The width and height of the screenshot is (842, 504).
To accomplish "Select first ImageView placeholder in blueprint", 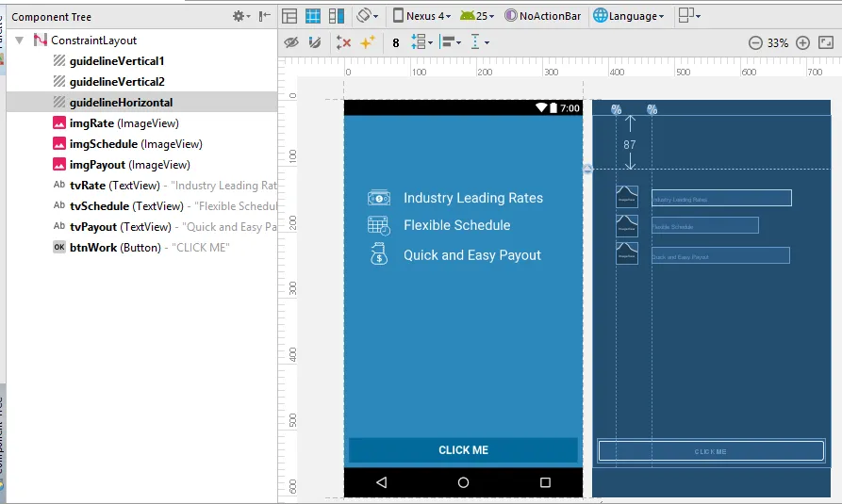I will pyautogui.click(x=627, y=197).
